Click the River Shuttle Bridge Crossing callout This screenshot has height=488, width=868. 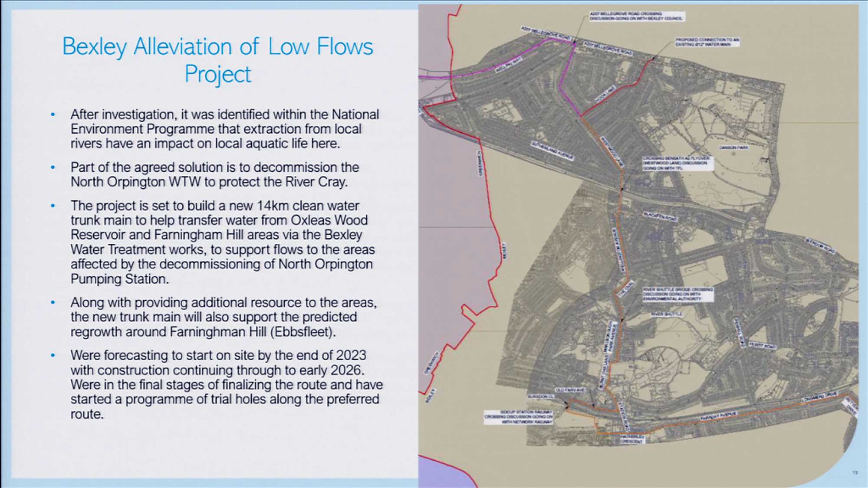pyautogui.click(x=678, y=294)
